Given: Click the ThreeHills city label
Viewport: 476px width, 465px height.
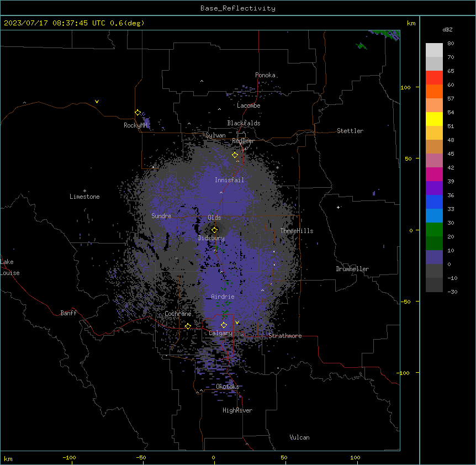Looking at the screenshot, I should 297,231.
